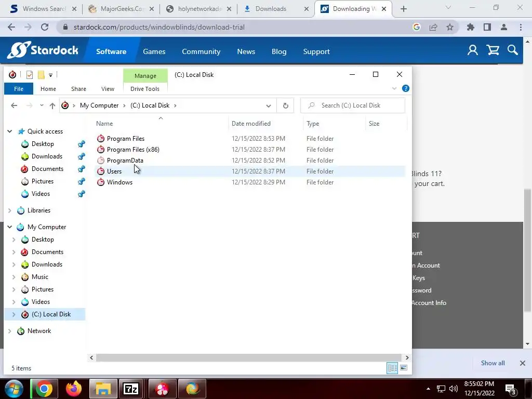Expand the Music node under My Computer
The width and height of the screenshot is (532, 399).
(14, 277)
